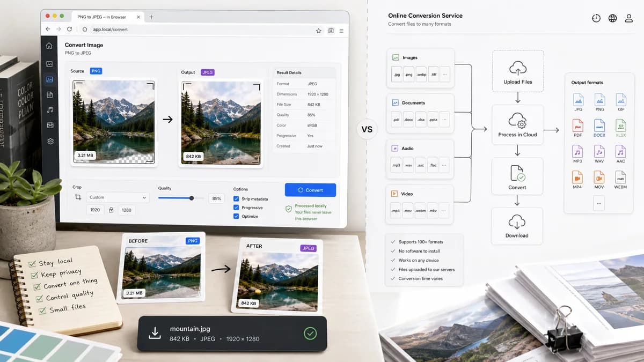This screenshot has height=362, width=644.
Task: Show more Video formats after .mkv
Action: point(444,211)
